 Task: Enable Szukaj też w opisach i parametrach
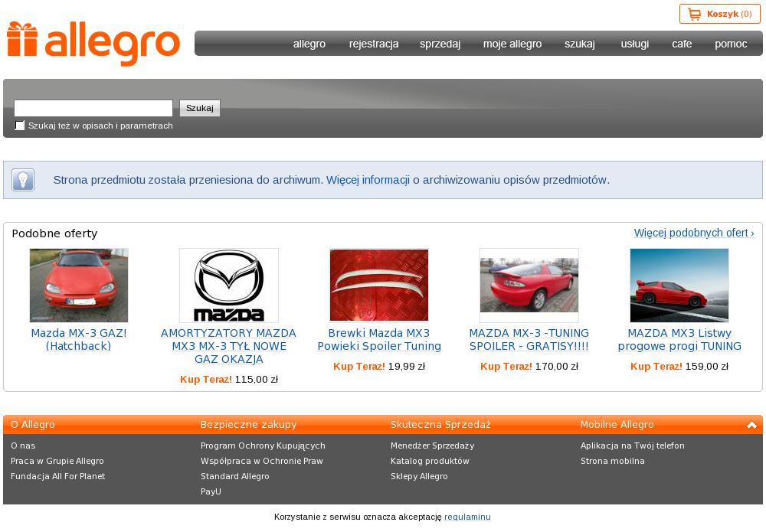20,126
